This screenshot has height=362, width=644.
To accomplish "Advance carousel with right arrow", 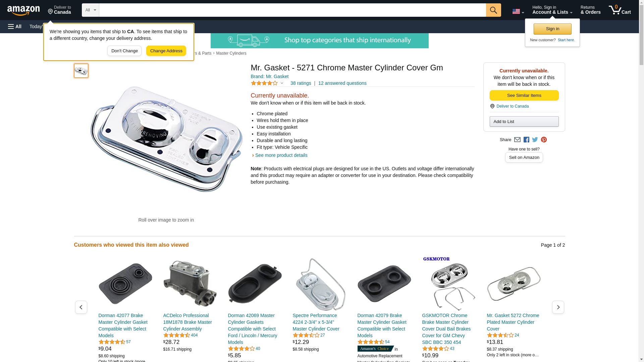I will coord(558,307).
